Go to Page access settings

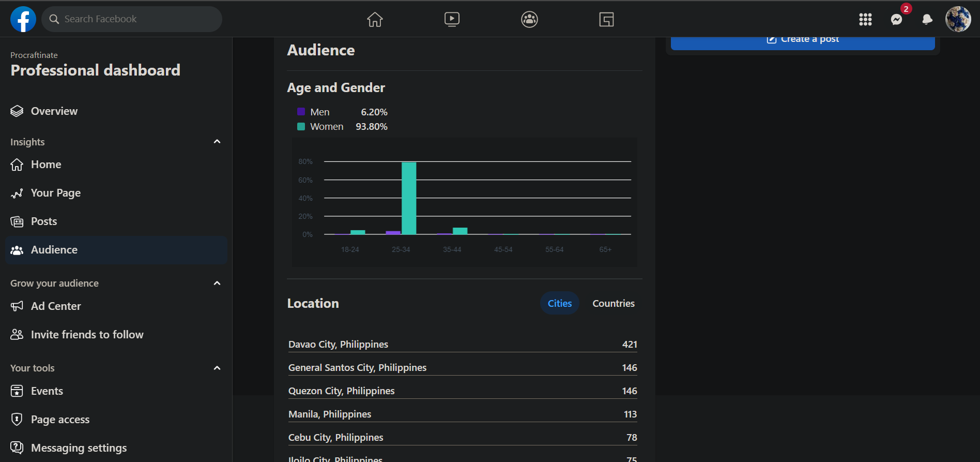point(60,420)
